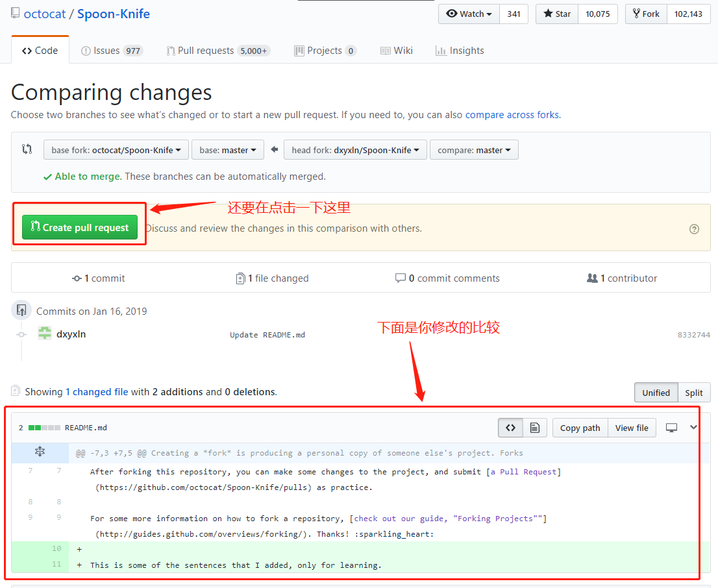Open the Insights tab
The image size is (718, 588).
(x=460, y=50)
